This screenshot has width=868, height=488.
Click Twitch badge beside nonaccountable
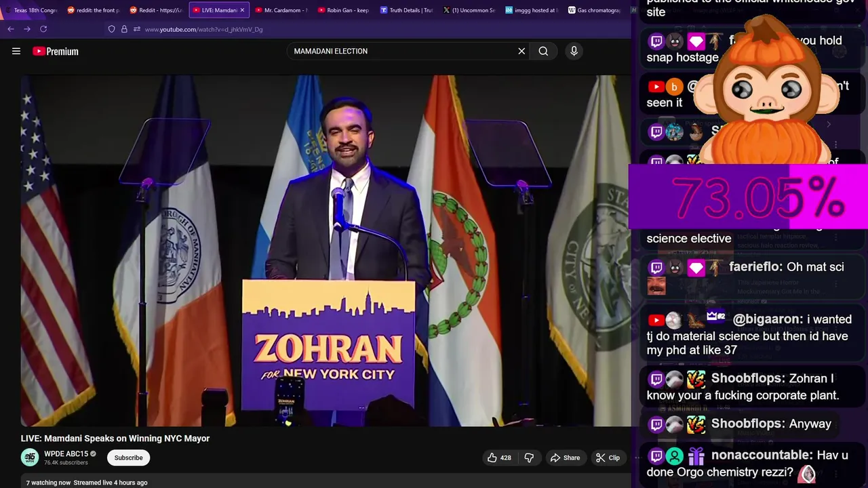656,456
